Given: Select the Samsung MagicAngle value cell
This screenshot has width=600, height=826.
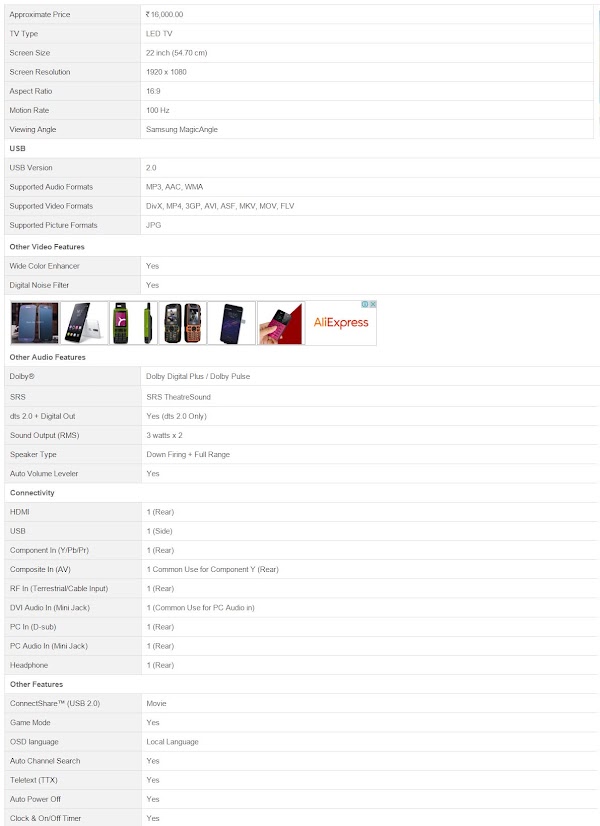Looking at the screenshot, I should click(367, 130).
